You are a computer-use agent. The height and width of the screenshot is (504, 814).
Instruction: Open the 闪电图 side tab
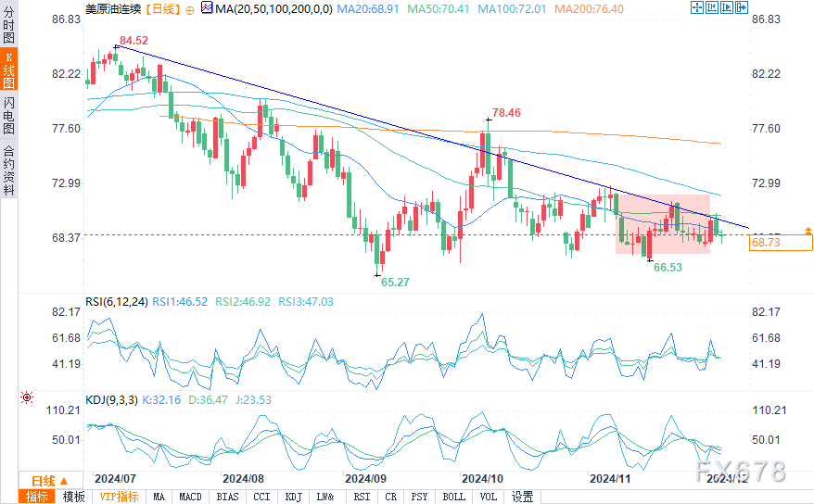point(9,115)
